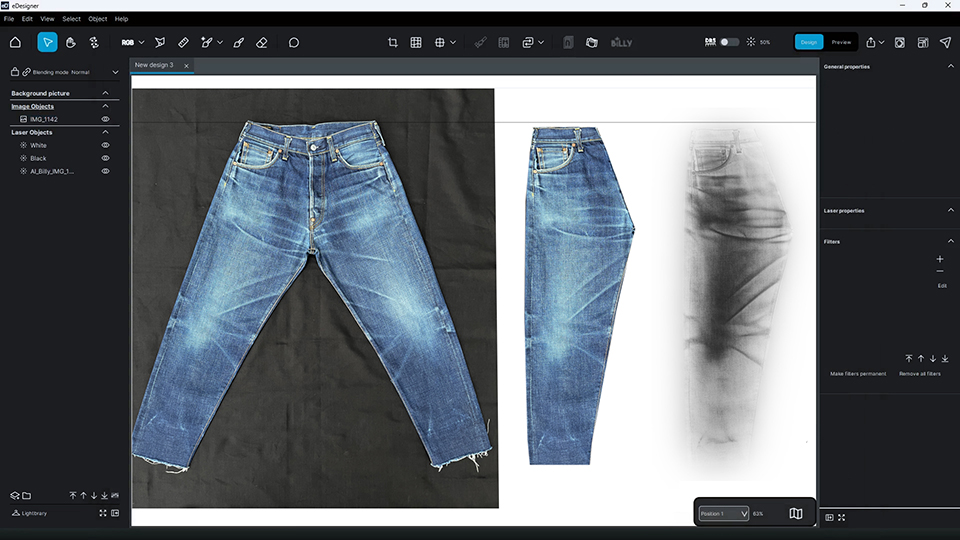
Task: Collapse the Laser Objects section
Action: click(105, 132)
